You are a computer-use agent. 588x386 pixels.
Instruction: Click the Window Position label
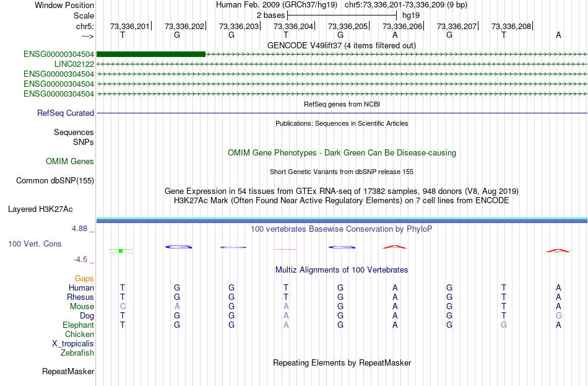pos(64,5)
